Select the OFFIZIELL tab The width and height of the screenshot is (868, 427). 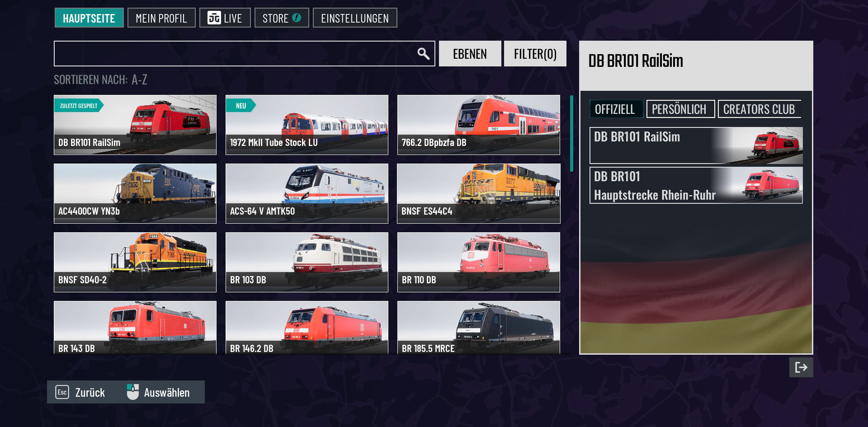pos(616,109)
